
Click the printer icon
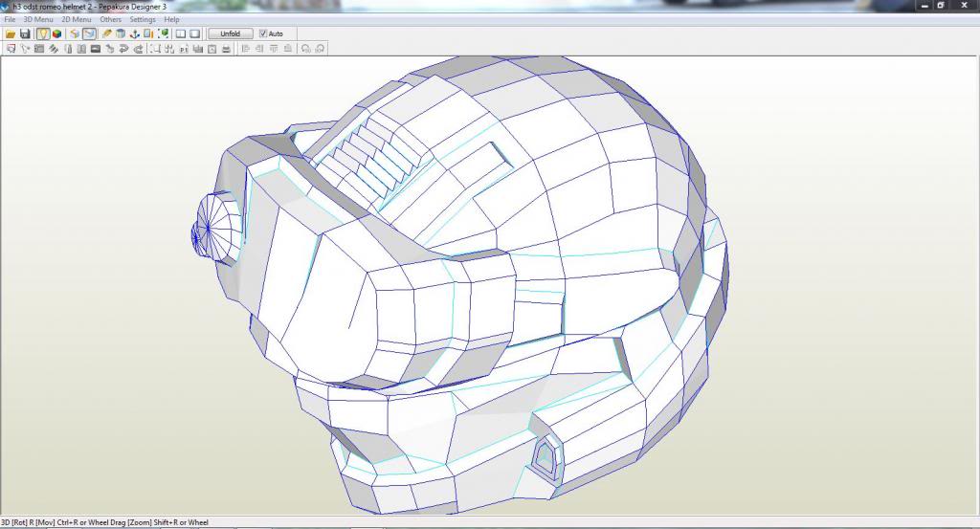point(226,49)
